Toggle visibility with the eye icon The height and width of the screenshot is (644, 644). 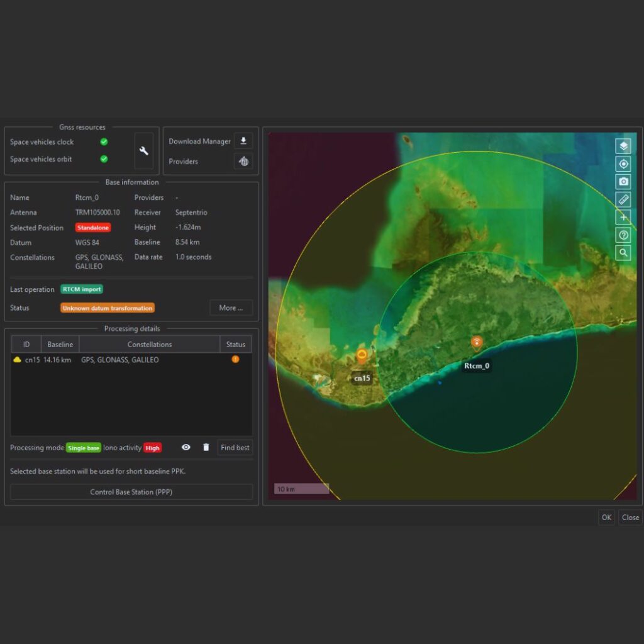(x=186, y=447)
